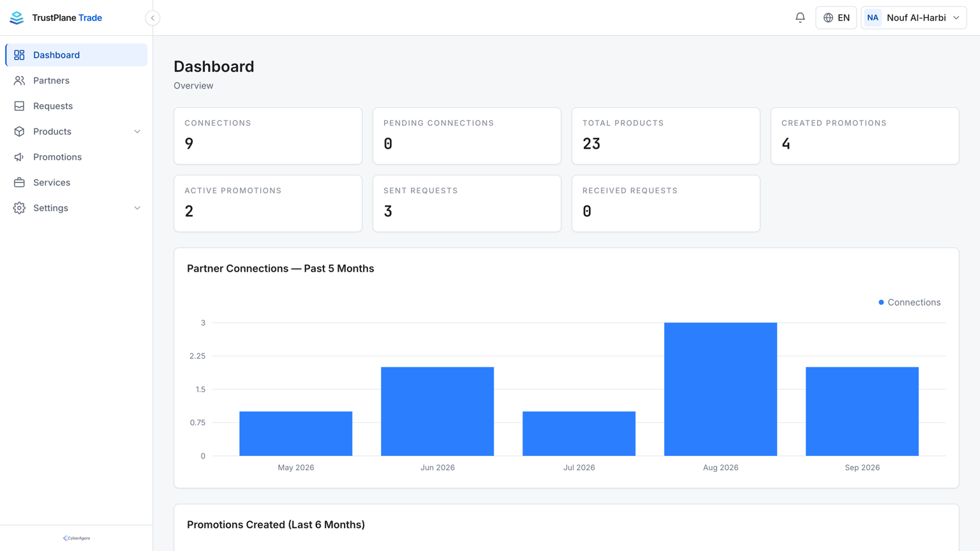Click the Requests inbox icon

(19, 106)
